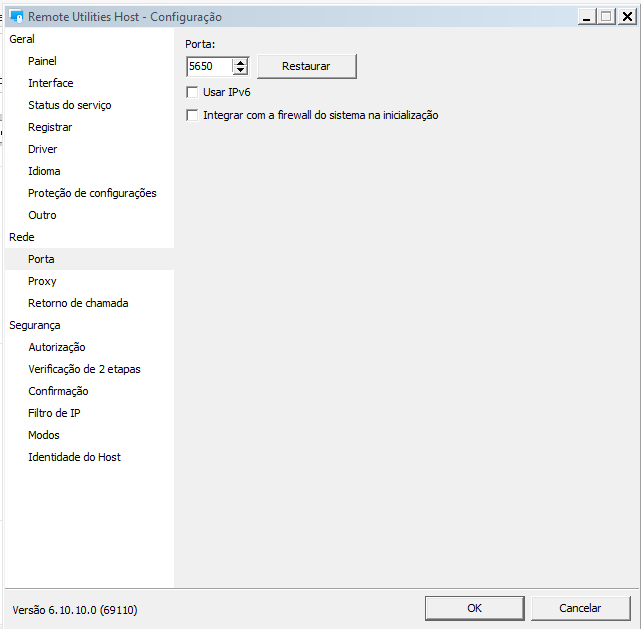Select Filtro de IP settings

pyautogui.click(x=54, y=413)
